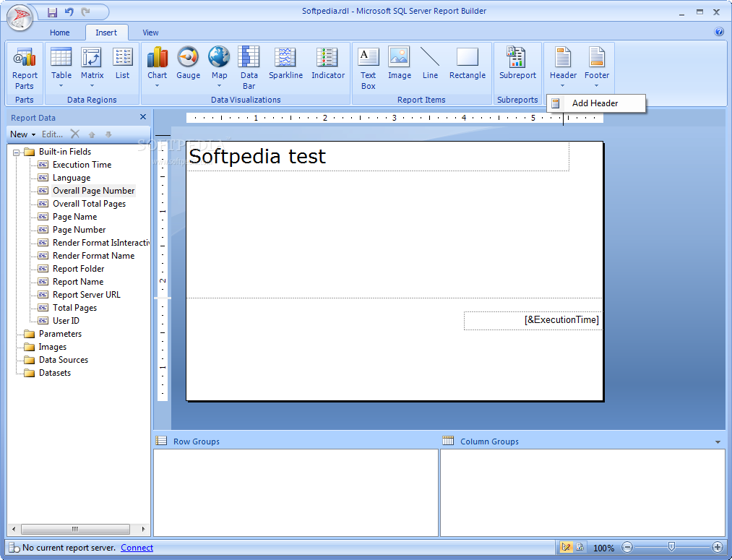Click scroll left arrow in Report Data pane
Screen dimensions: 732x560
14,529
